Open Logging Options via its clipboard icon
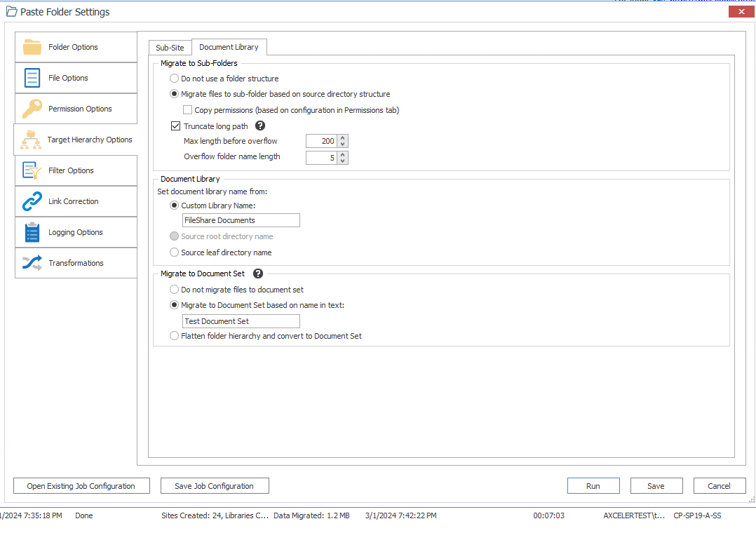Image resolution: width=756 pixels, height=533 pixels. click(30, 231)
